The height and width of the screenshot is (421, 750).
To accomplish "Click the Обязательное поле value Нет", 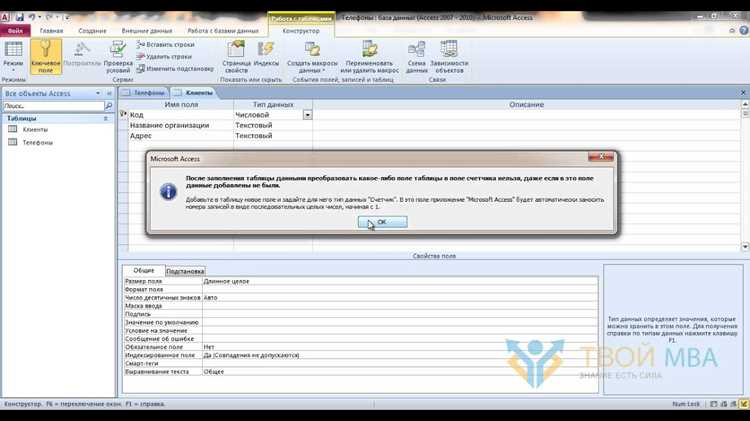I will tap(400, 347).
